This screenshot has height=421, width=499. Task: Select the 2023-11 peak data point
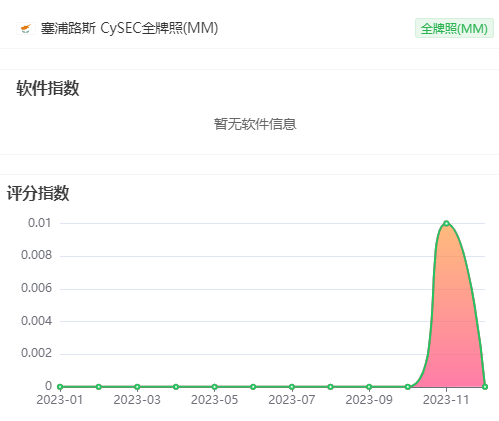click(x=446, y=223)
